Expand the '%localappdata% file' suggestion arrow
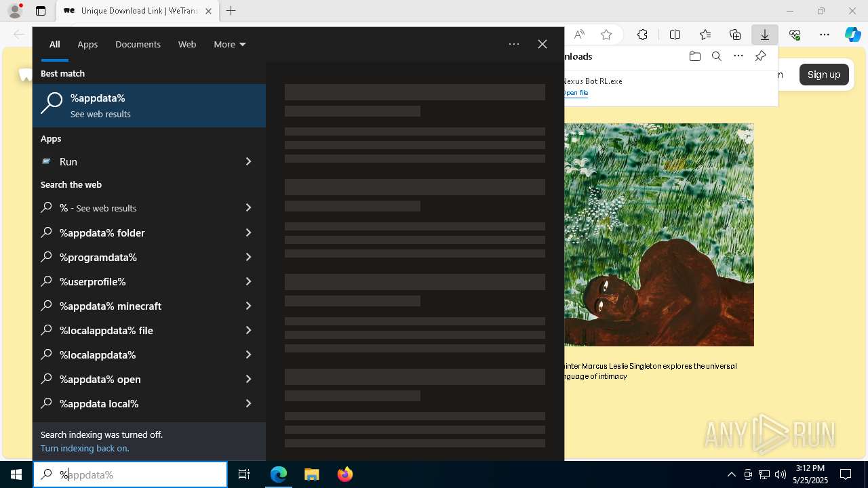 tap(248, 330)
